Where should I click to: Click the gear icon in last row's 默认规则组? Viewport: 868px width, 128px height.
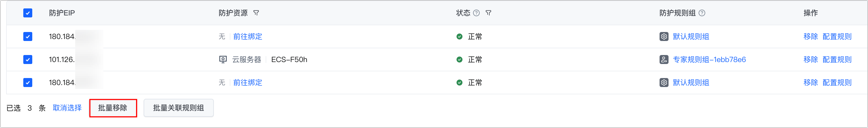point(664,83)
